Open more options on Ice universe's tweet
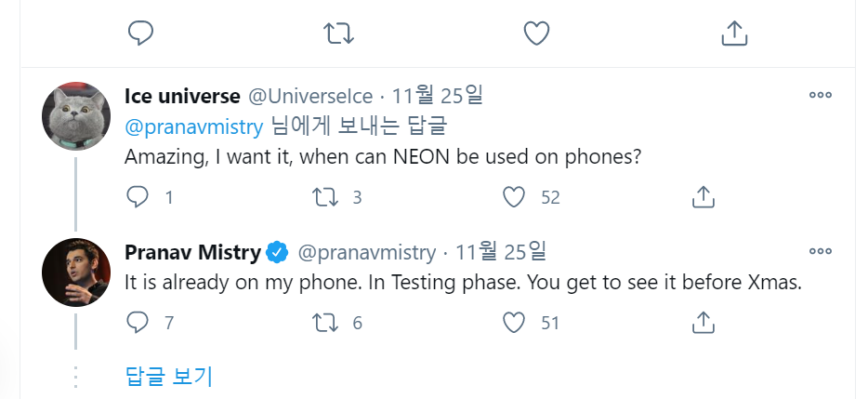The width and height of the screenshot is (868, 399). pos(820,95)
